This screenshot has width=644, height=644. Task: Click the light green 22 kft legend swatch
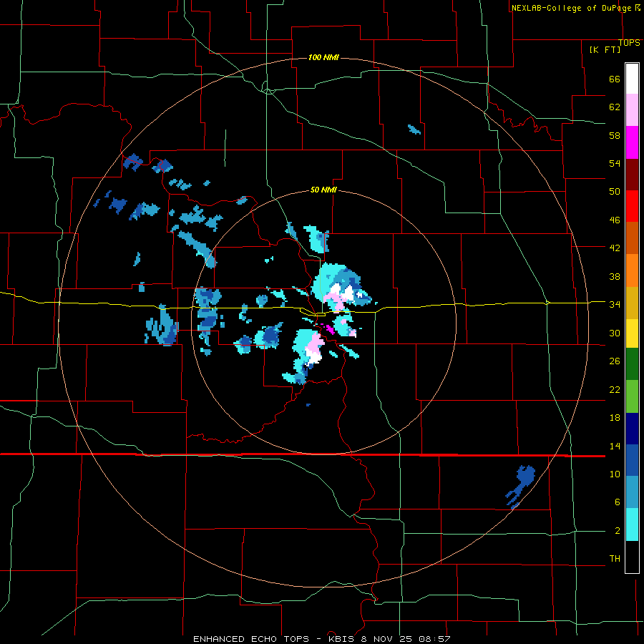click(632, 396)
